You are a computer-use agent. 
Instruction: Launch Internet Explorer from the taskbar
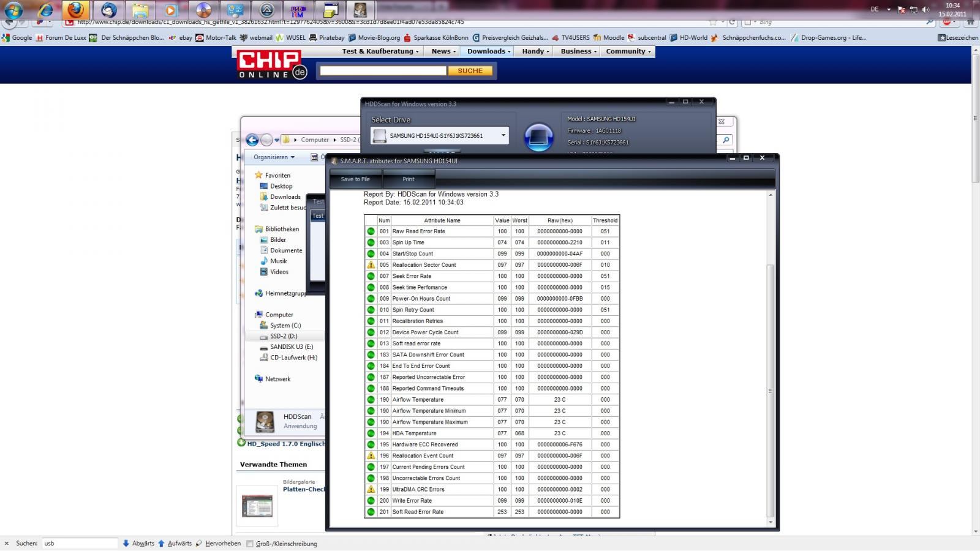coord(45,10)
